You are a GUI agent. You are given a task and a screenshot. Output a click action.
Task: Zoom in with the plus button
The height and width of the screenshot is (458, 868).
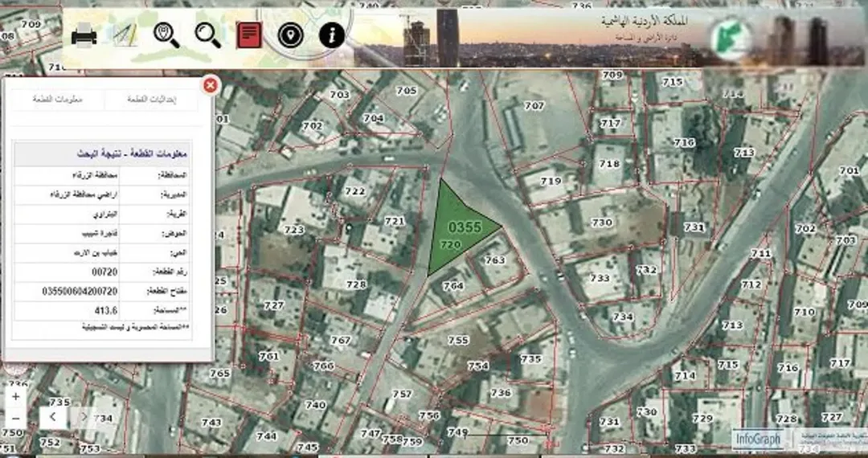click(15, 397)
